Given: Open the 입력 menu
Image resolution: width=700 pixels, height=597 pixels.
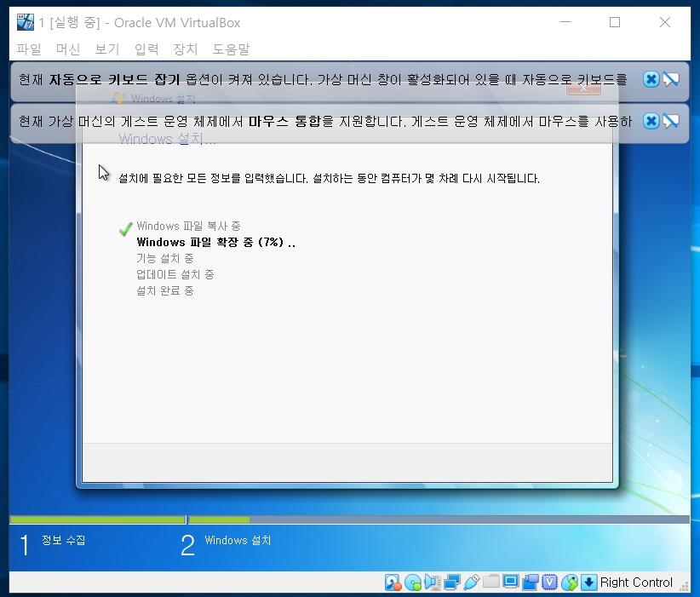Looking at the screenshot, I should pyautogui.click(x=146, y=49).
